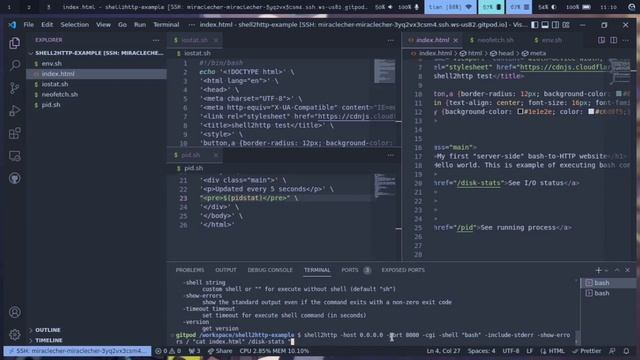Open terminal launch profile dropdown
Viewport: 640px width, 360px height.
[607, 270]
